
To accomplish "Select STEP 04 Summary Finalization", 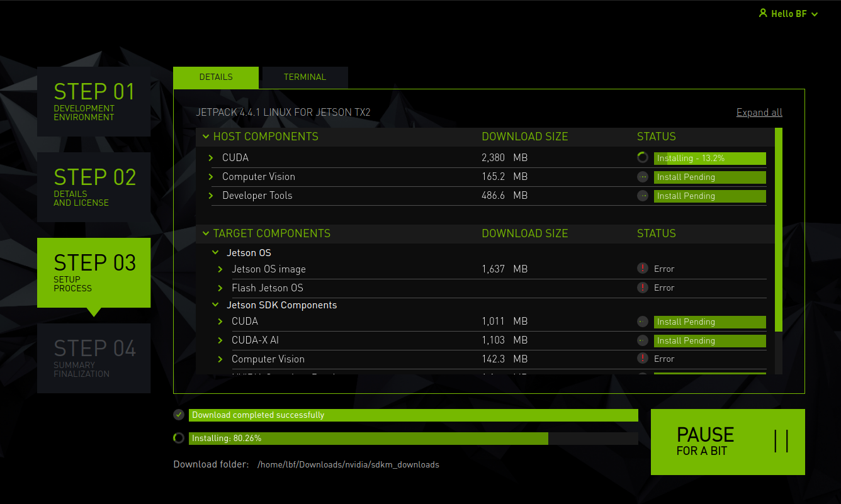I will click(x=94, y=358).
